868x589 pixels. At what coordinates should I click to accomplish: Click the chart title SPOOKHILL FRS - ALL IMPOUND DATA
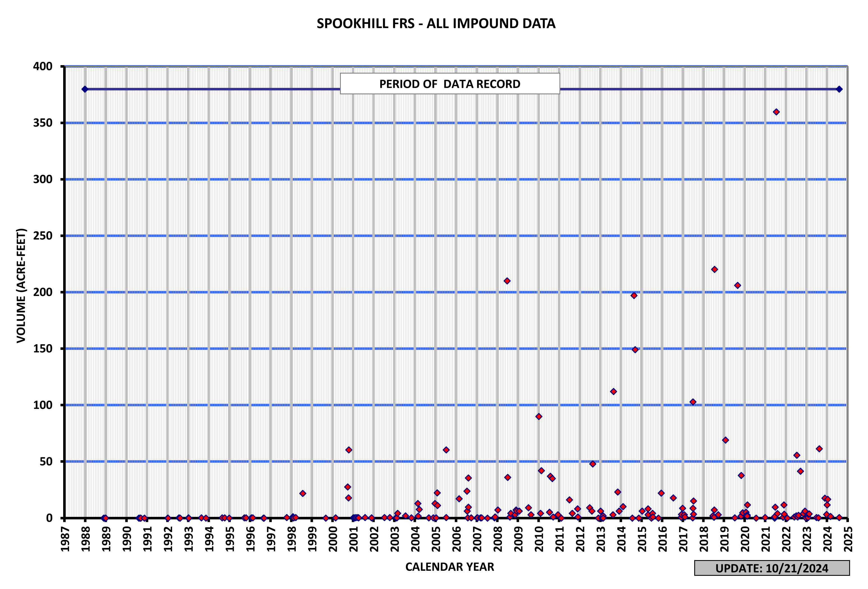pyautogui.click(x=436, y=24)
